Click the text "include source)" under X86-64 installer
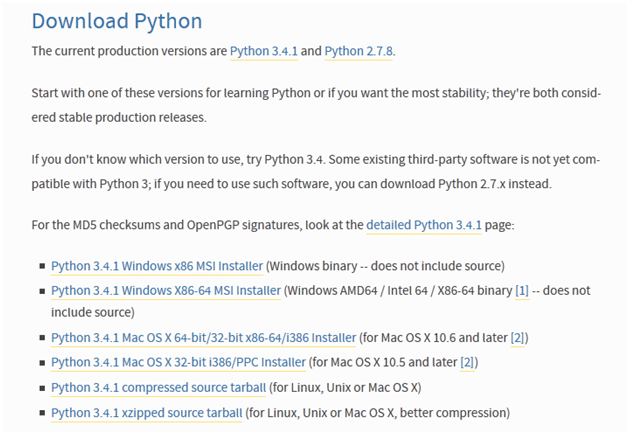The width and height of the screenshot is (628, 434). click(93, 312)
